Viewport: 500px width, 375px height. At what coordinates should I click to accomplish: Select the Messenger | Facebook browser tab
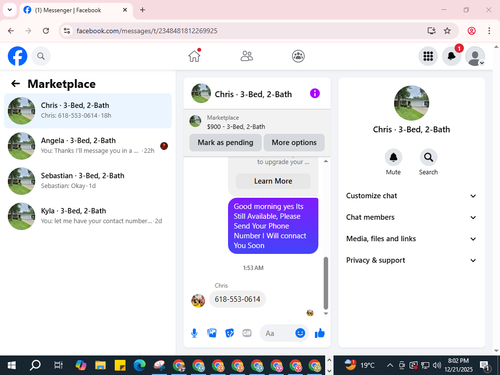[x=76, y=10]
